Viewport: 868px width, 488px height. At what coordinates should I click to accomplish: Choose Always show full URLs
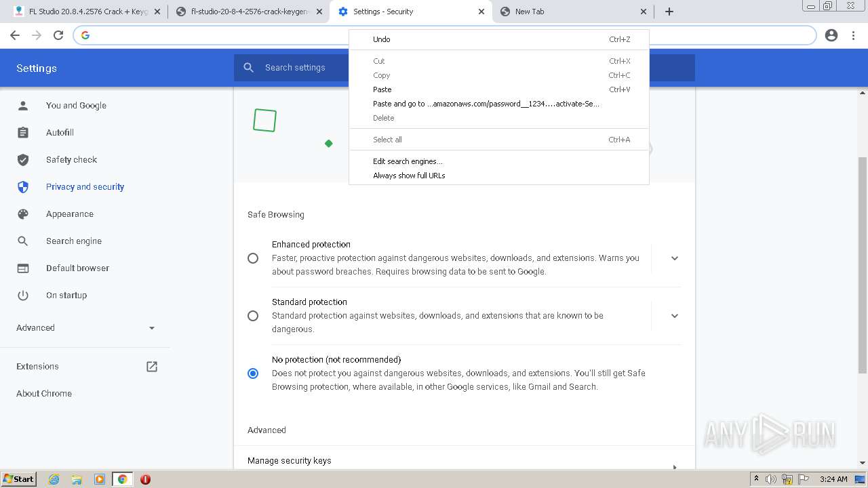(x=499, y=176)
